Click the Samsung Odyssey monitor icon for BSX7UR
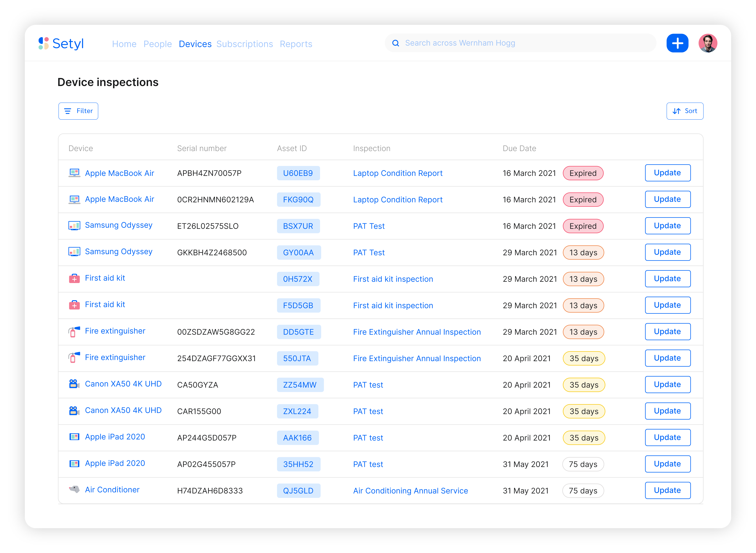This screenshot has height=553, width=756. click(x=74, y=226)
